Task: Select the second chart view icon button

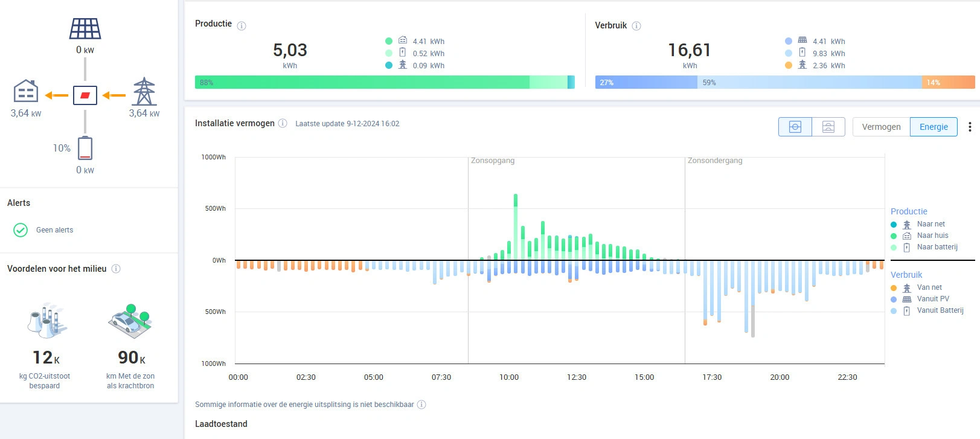Action: click(x=828, y=127)
